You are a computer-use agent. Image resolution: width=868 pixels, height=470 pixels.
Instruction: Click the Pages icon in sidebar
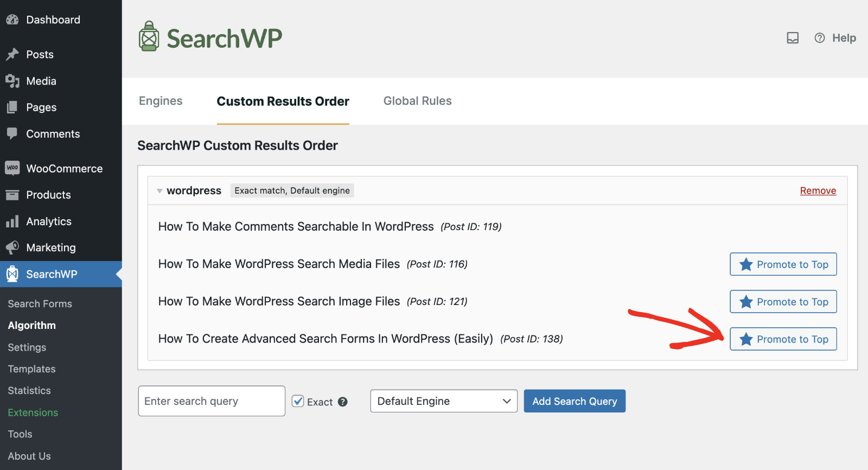point(12,107)
